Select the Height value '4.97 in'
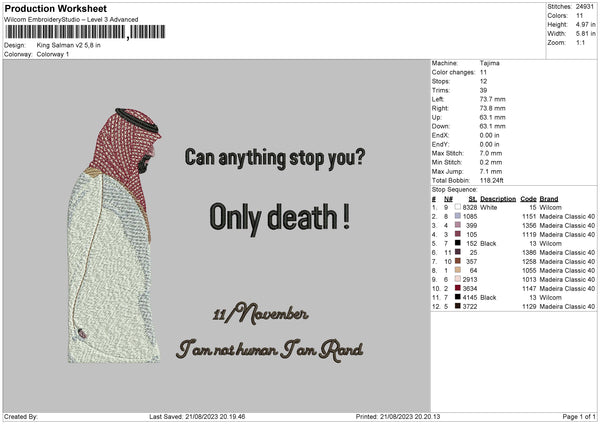The image size is (600, 424). (x=585, y=24)
